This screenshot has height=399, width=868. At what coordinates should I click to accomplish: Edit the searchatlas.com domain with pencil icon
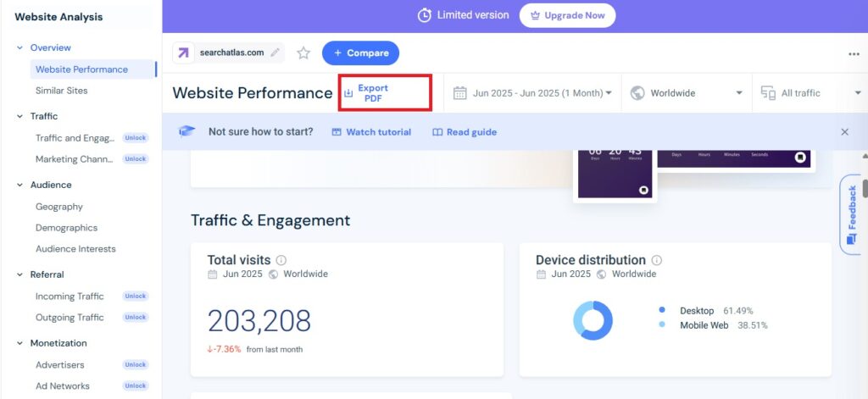point(275,53)
